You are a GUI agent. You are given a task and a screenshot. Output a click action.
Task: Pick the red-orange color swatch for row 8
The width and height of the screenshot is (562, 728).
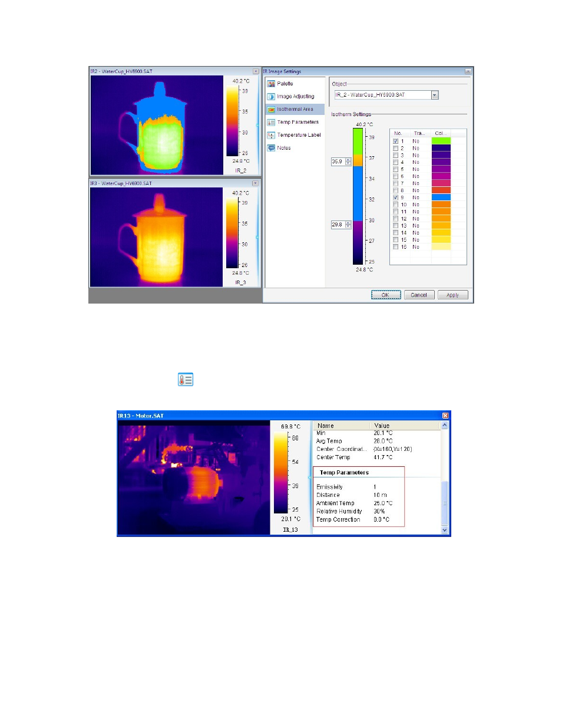(x=441, y=190)
